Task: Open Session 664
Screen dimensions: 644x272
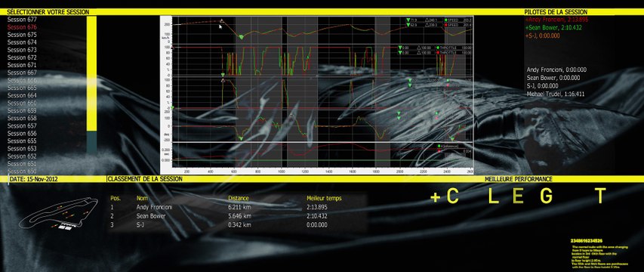Action: (22, 95)
